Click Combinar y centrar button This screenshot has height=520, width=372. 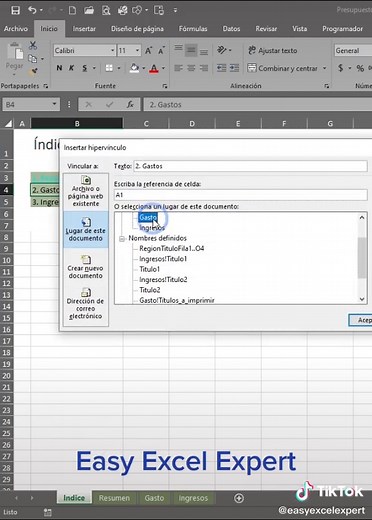[282, 68]
